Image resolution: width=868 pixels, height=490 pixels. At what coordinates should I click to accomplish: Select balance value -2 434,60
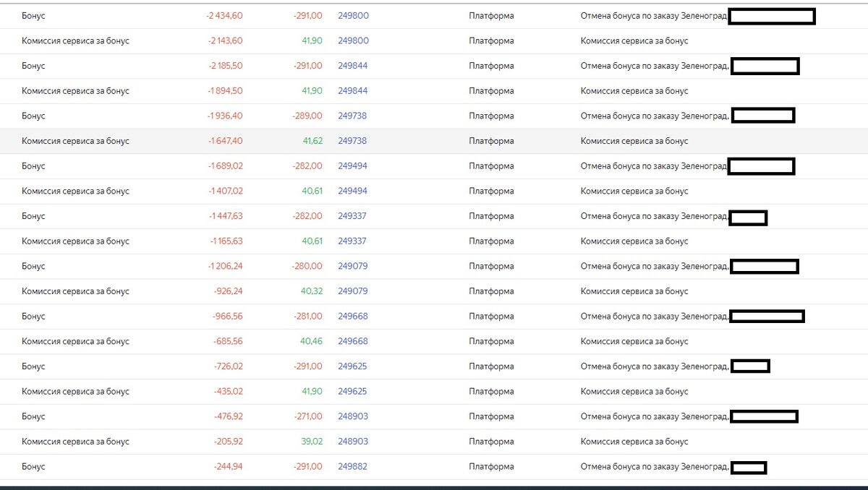[x=224, y=16]
